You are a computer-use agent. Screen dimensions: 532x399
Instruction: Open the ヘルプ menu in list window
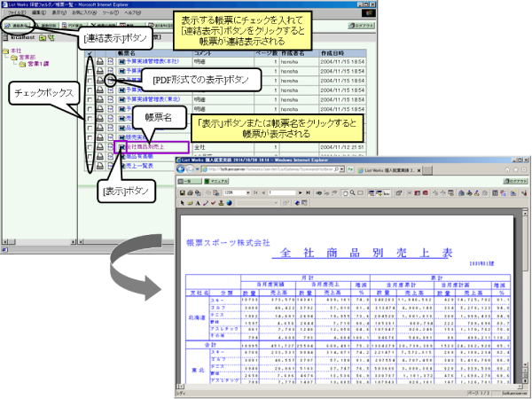[x=132, y=12]
